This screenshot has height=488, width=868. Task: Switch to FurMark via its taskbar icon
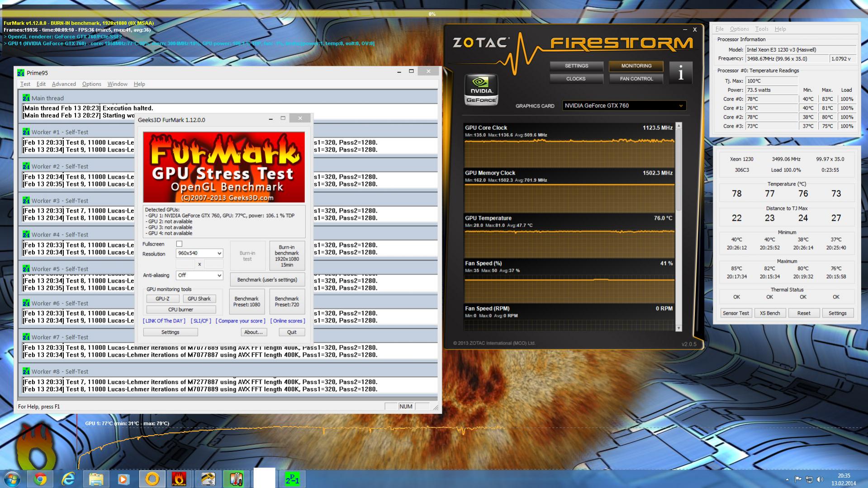[180, 479]
